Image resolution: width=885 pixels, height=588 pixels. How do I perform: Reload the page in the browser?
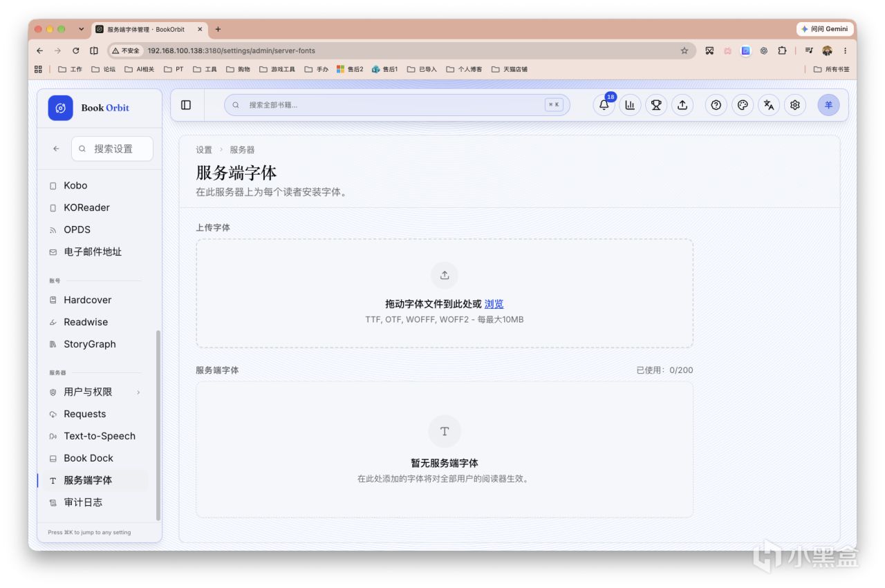pyautogui.click(x=75, y=50)
